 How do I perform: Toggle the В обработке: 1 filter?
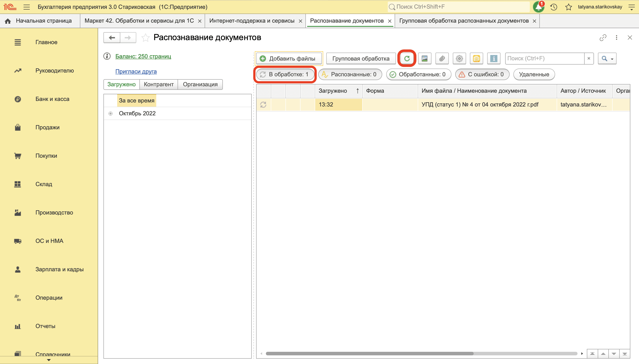click(285, 74)
